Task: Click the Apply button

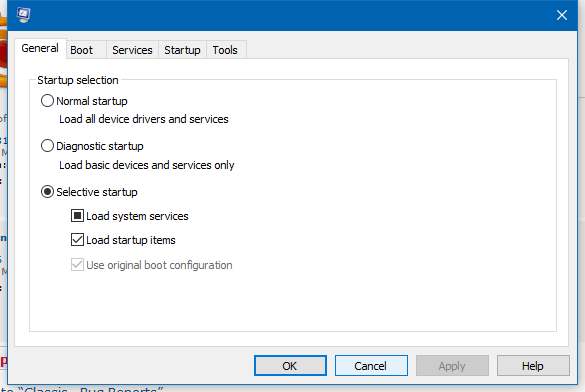Action: tap(452, 366)
